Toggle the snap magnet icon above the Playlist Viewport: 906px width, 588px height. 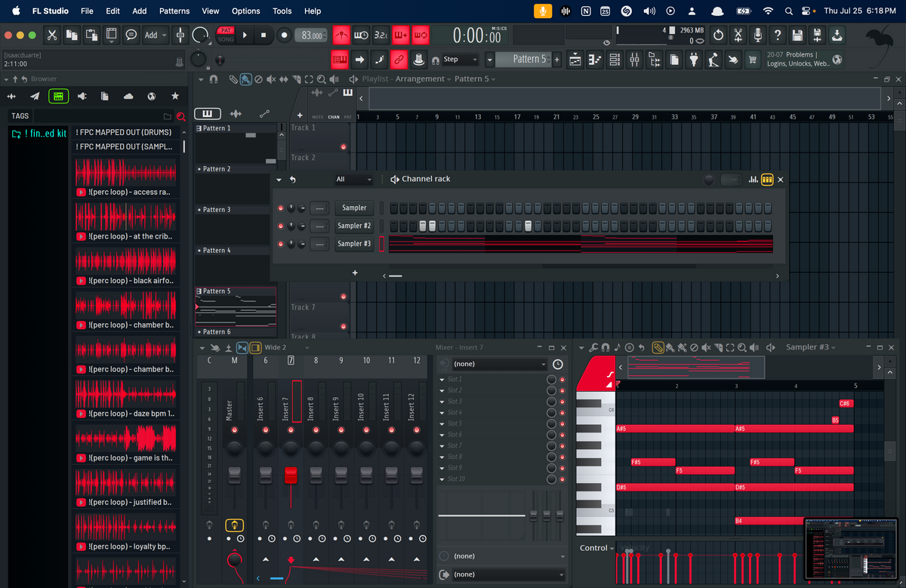tap(213, 79)
